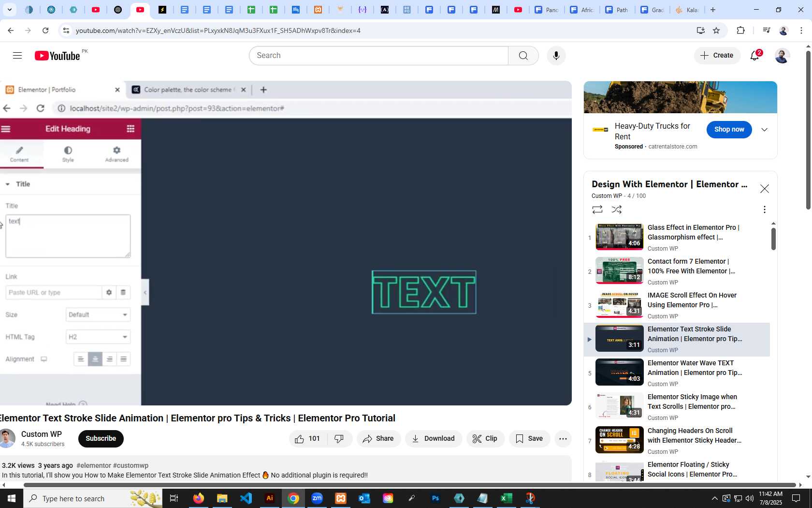812x508 pixels.
Task: Open Custom WP channel name link
Action: click(42, 434)
